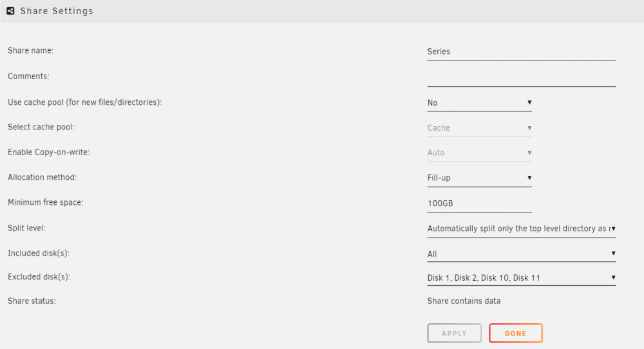
Task: Click the 'Share contains data' status text
Action: point(464,301)
